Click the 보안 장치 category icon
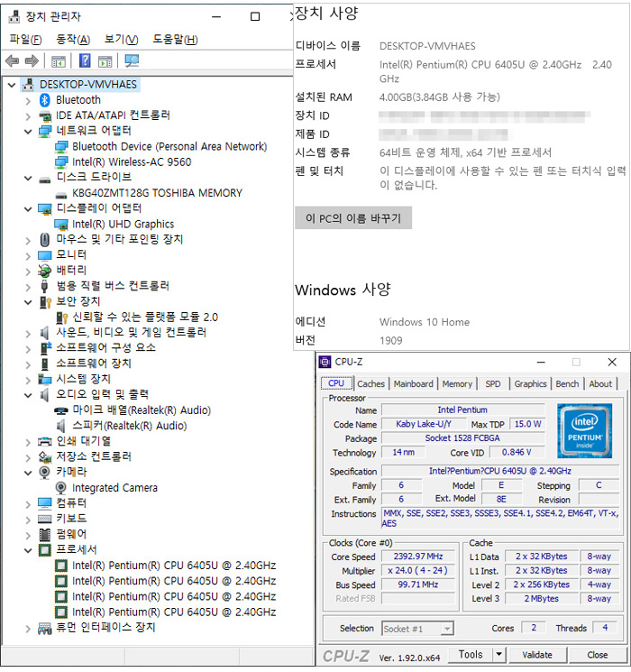Screen dimensions: 631x672 [45, 302]
